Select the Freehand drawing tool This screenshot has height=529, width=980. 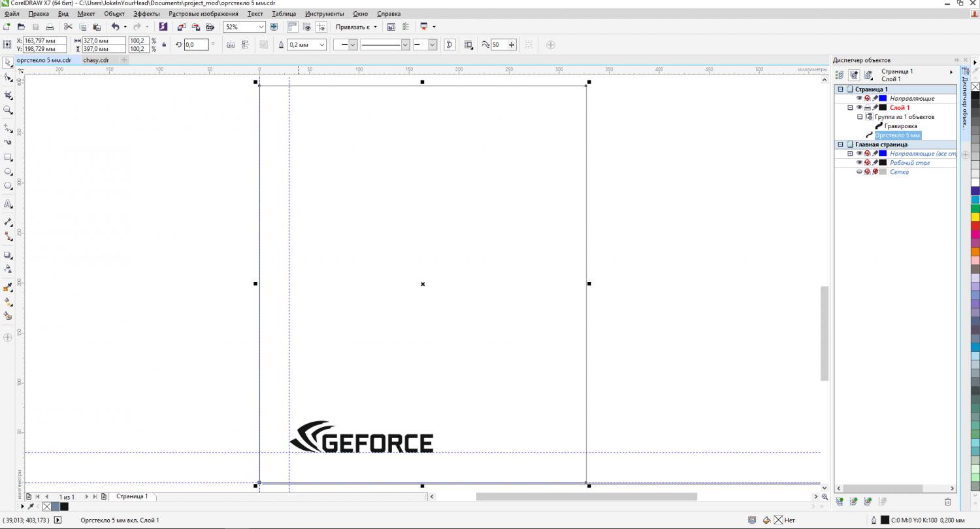coord(8,128)
